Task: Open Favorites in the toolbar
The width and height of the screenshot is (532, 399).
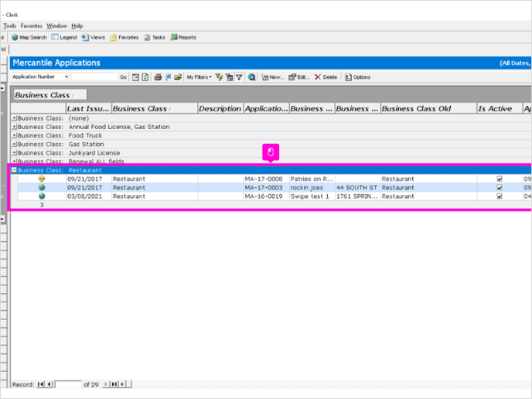Action: coord(124,37)
